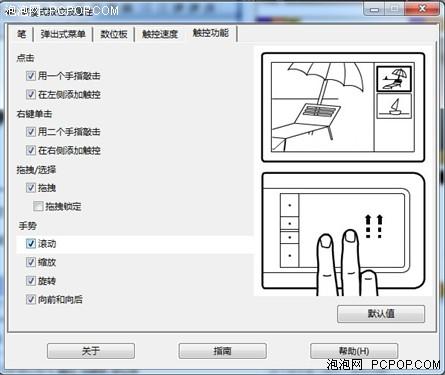This screenshot has height=375, width=445.
Task: Click the 默认值 button
Action: (x=381, y=314)
